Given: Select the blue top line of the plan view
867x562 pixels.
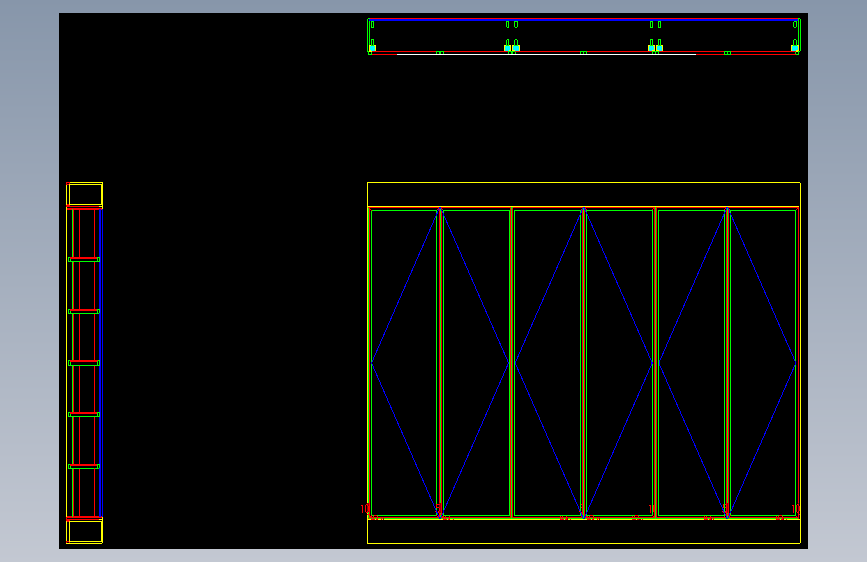Looking at the screenshot, I should (x=583, y=19).
